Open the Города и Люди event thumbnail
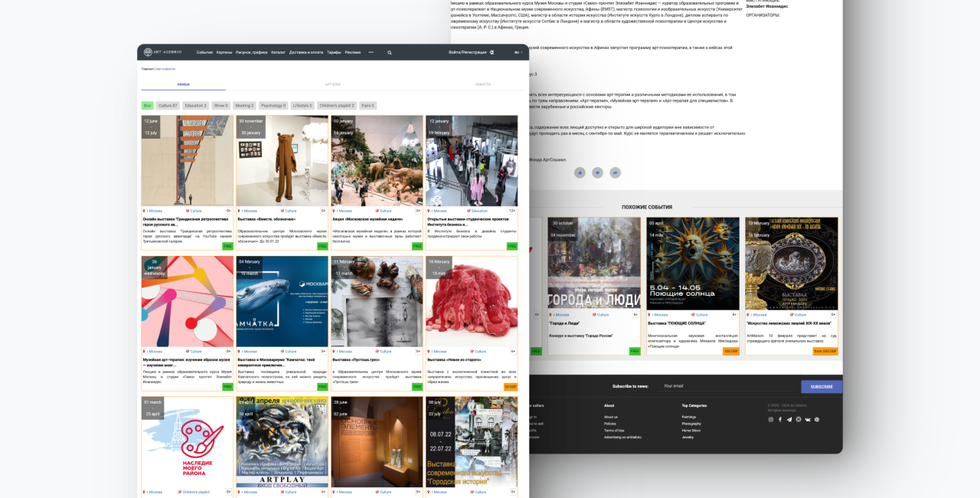 [x=594, y=264]
